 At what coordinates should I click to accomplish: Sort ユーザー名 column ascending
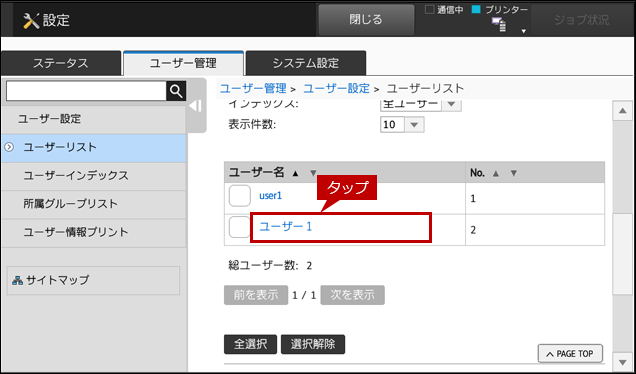pos(295,173)
